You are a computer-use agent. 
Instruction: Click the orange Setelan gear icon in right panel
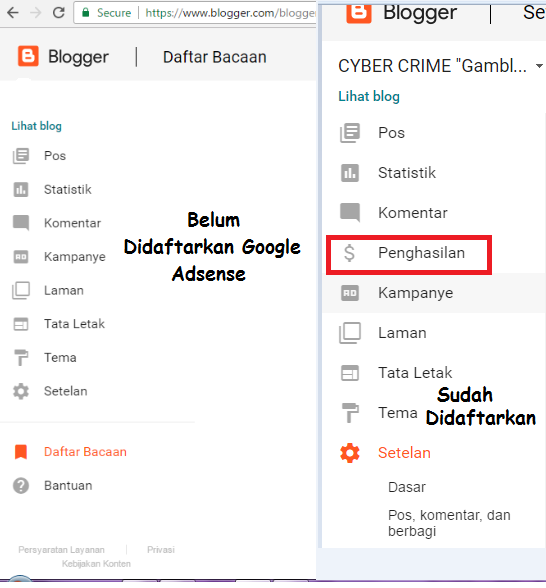350,453
